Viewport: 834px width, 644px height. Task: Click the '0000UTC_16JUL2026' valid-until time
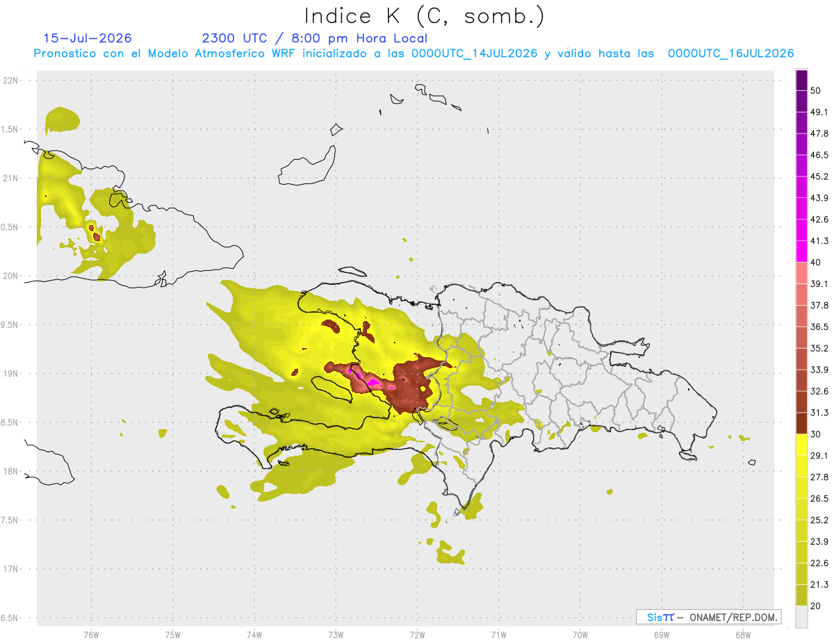click(x=730, y=53)
